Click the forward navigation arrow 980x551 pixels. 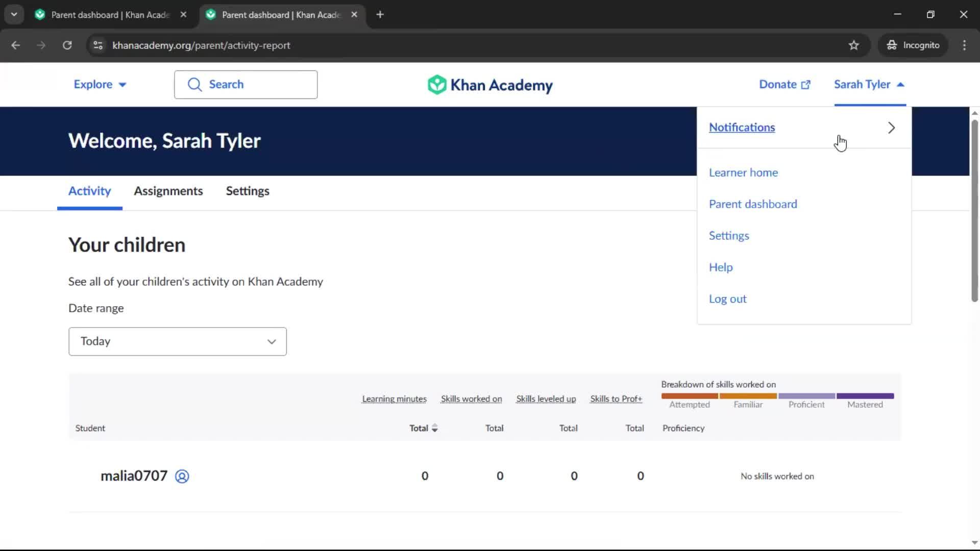41,45
